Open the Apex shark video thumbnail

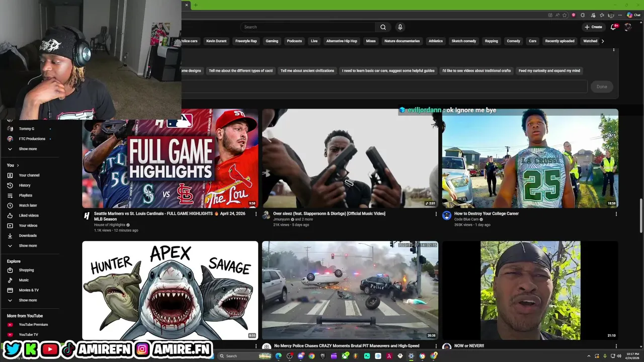[x=170, y=291]
